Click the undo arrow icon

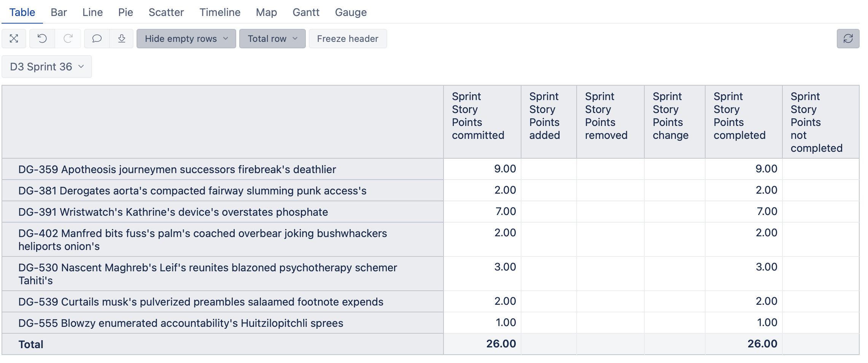(x=42, y=38)
